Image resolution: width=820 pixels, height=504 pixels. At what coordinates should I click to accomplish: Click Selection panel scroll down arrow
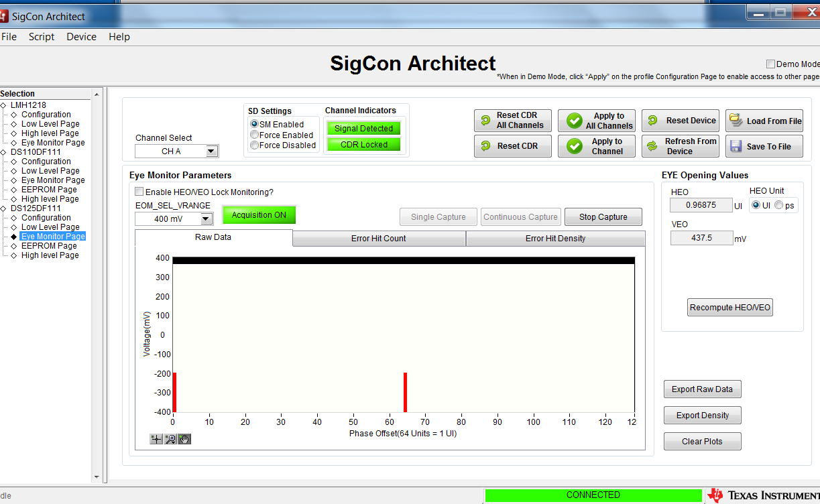(x=97, y=477)
